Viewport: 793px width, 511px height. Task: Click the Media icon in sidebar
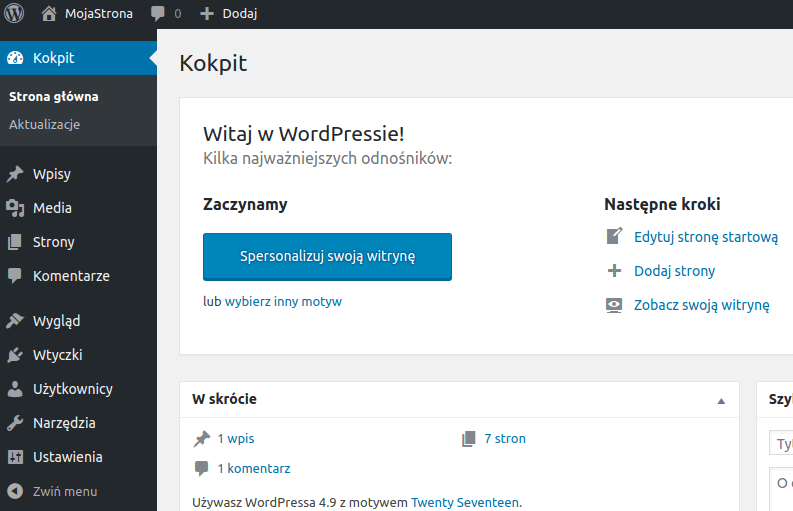[15, 208]
